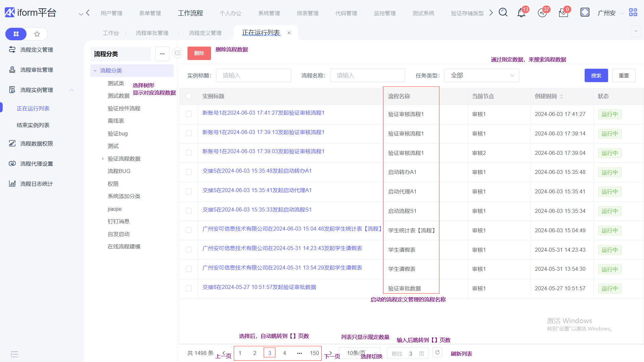644x362 pixels.
Task: Open the mail inbox icon
Action: click(563, 13)
